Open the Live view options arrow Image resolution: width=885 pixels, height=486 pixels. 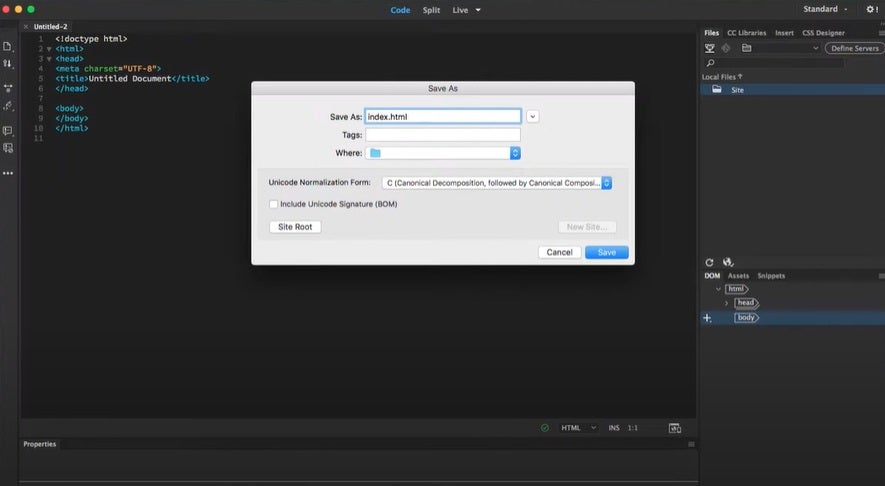tap(478, 10)
